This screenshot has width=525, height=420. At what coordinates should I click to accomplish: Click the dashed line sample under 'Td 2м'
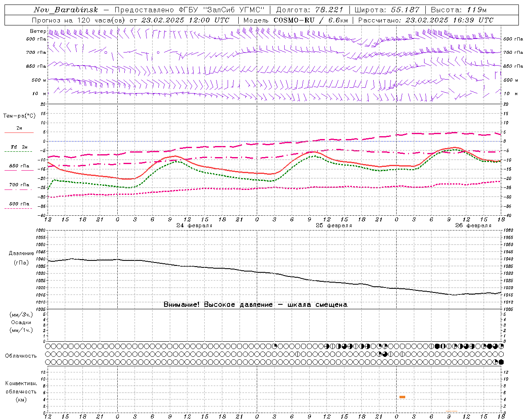(18, 151)
